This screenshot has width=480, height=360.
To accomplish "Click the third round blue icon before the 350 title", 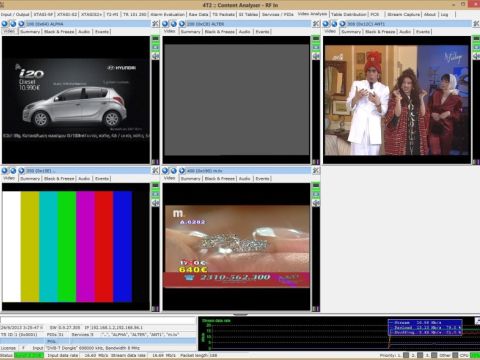I will [22, 171].
